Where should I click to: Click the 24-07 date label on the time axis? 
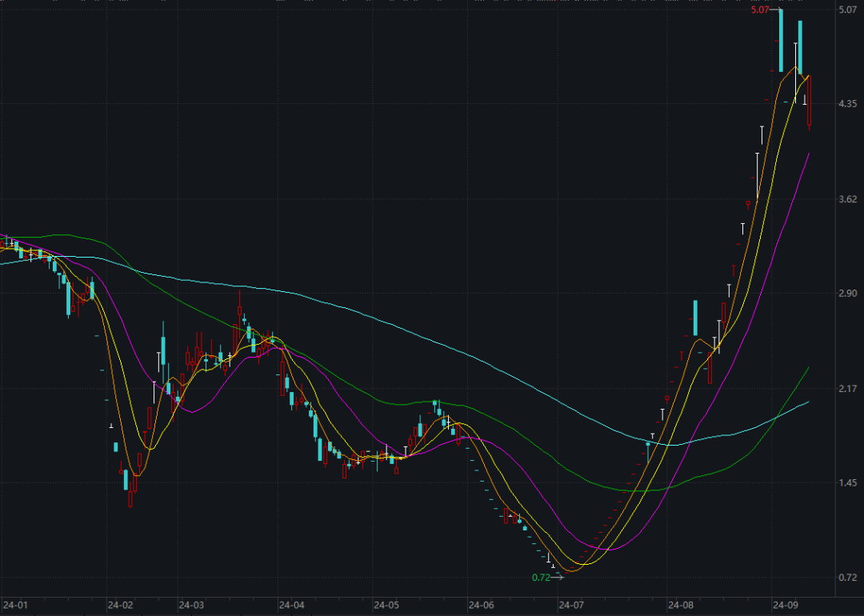point(571,605)
